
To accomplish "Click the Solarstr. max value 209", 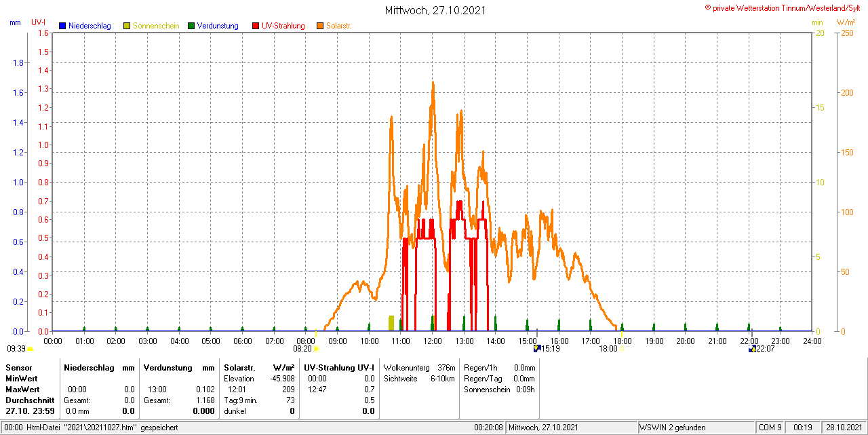I will click(288, 390).
